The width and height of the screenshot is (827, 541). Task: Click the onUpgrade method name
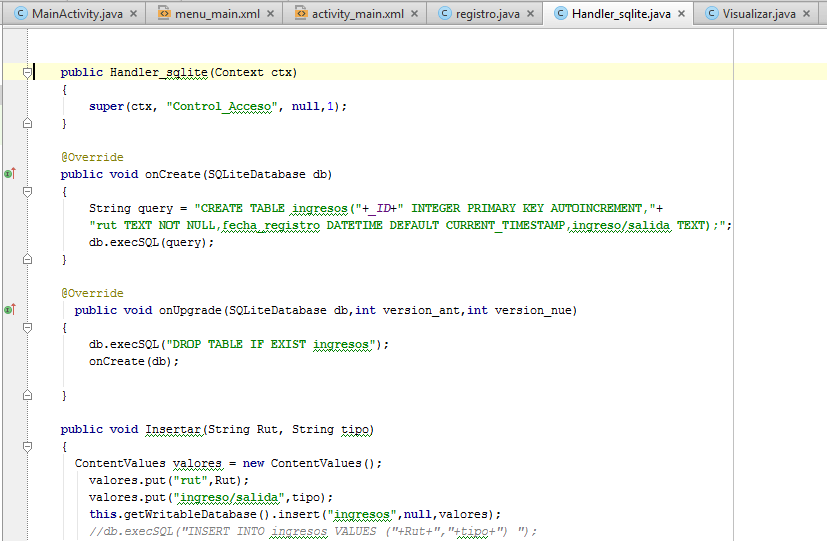point(190,311)
